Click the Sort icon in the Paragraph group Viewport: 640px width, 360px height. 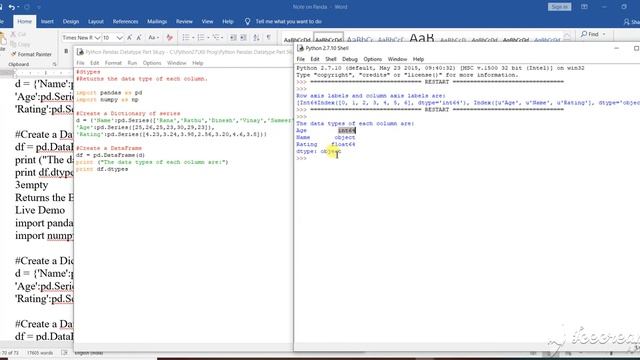tap(256, 38)
